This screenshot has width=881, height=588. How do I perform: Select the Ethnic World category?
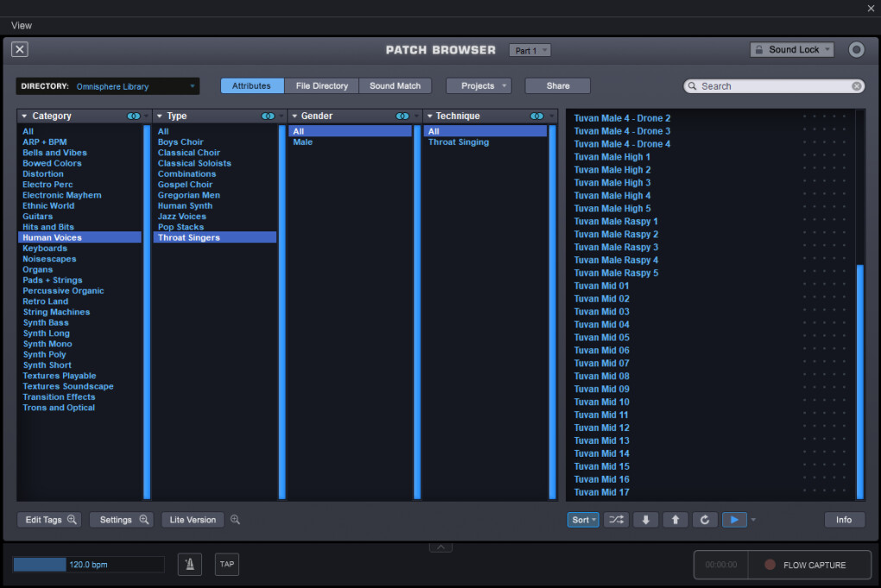tap(79, 205)
